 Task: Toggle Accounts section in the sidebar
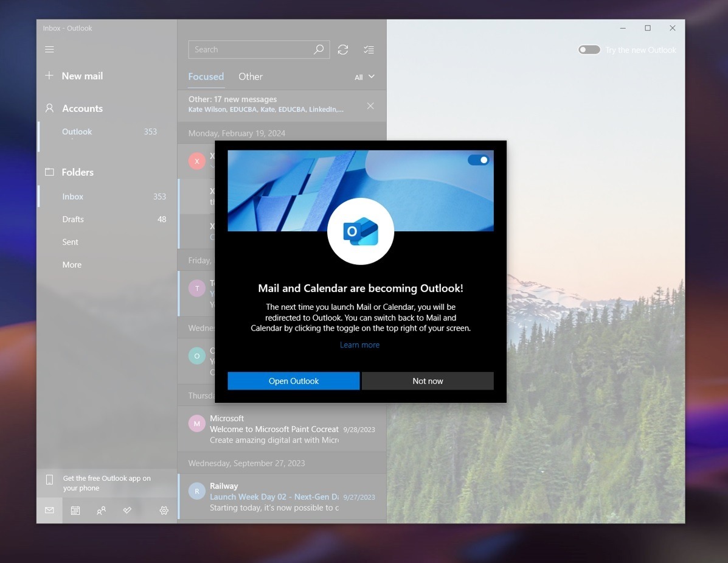pos(82,108)
